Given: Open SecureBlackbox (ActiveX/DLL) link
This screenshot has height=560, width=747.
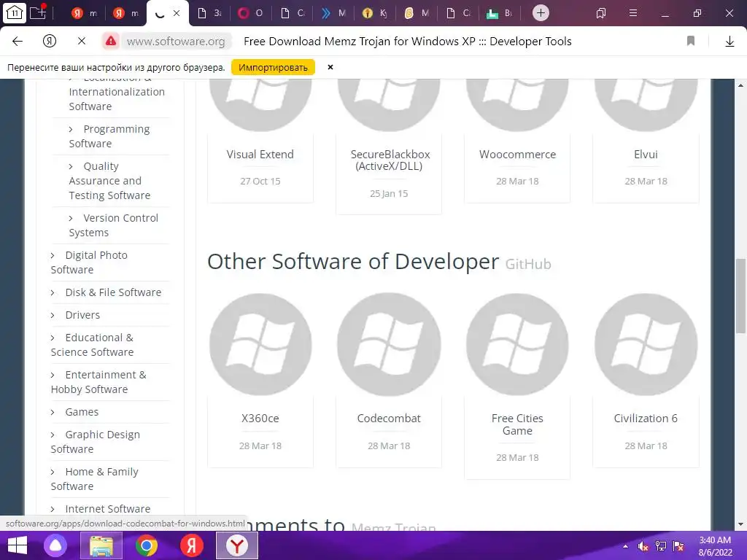Looking at the screenshot, I should pos(390,160).
